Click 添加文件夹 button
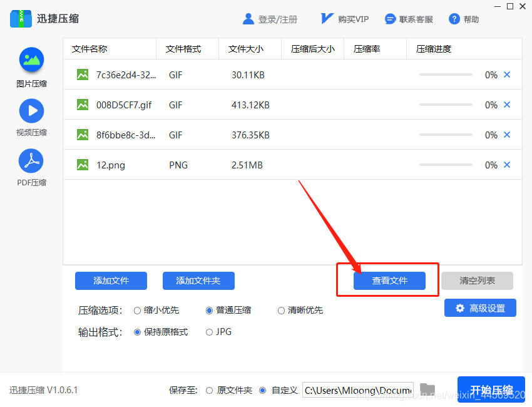The height and width of the screenshot is (407, 532). tap(198, 281)
